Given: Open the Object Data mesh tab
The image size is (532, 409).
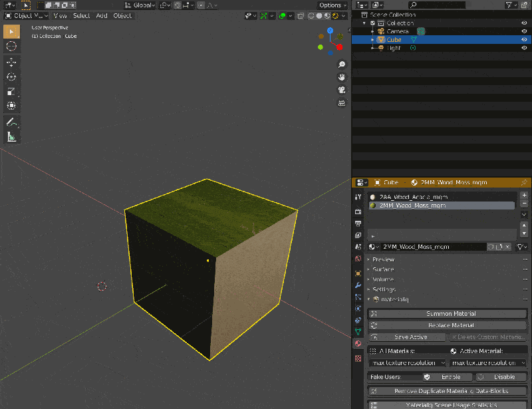Looking at the screenshot, I should (x=358, y=332).
